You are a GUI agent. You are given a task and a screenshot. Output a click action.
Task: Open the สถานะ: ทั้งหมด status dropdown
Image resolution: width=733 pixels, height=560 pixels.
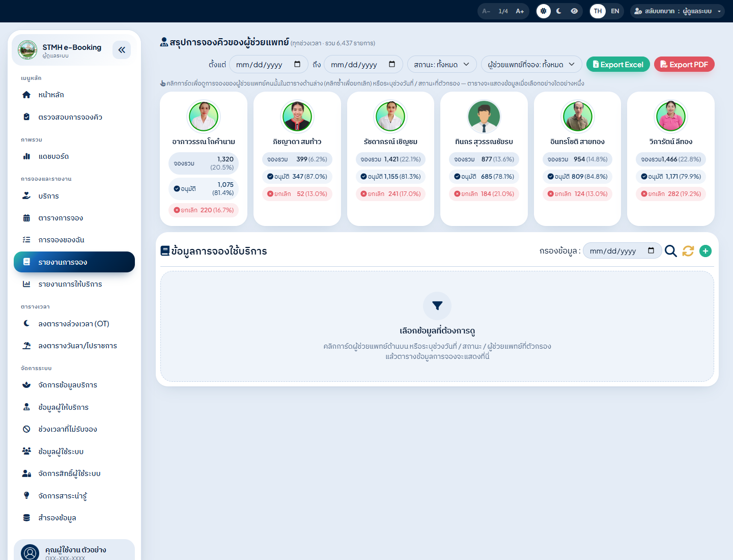(x=442, y=64)
